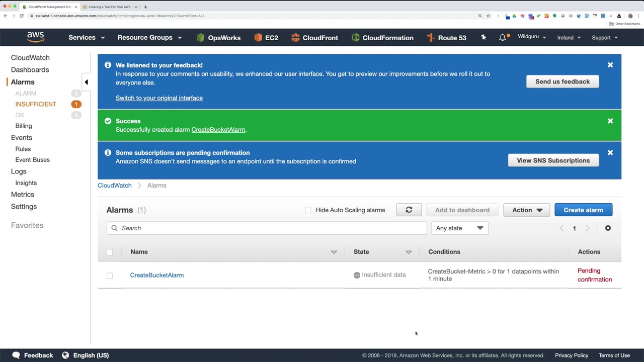Image resolution: width=644 pixels, height=362 pixels.
Task: Open the OpsWorks shortcut
Action: tap(218, 38)
